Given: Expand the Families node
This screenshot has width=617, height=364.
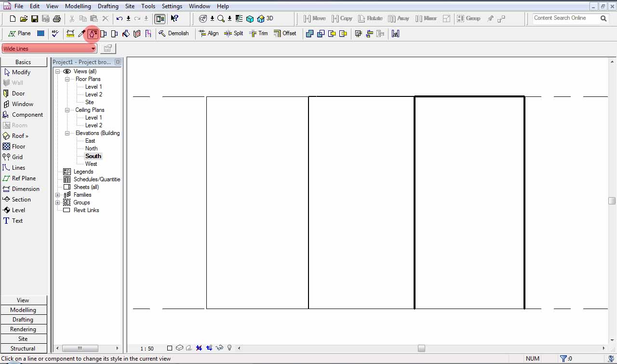Looking at the screenshot, I should [58, 195].
